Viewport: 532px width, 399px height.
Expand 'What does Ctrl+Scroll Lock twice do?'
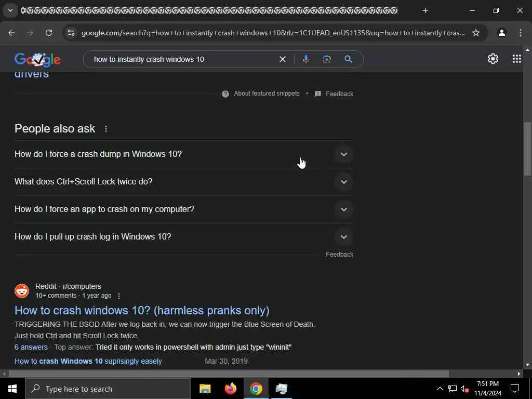(x=183, y=181)
